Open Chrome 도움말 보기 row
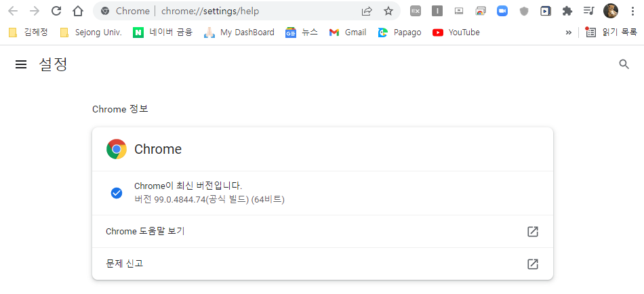Image resolution: width=644 pixels, height=294 pixels. click(x=323, y=231)
